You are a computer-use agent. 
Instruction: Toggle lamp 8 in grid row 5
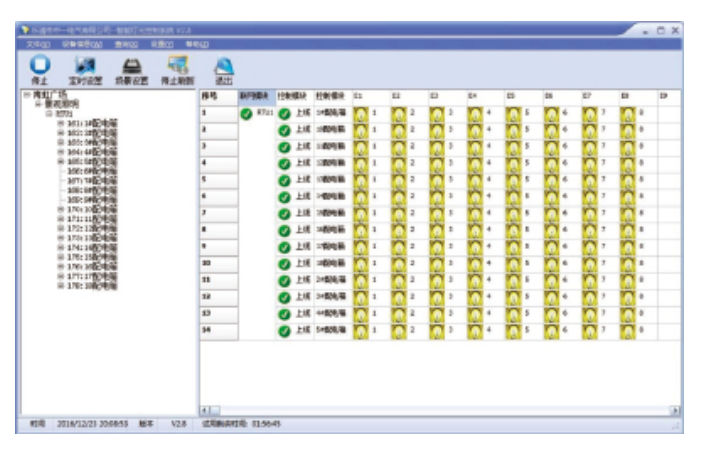(x=627, y=180)
